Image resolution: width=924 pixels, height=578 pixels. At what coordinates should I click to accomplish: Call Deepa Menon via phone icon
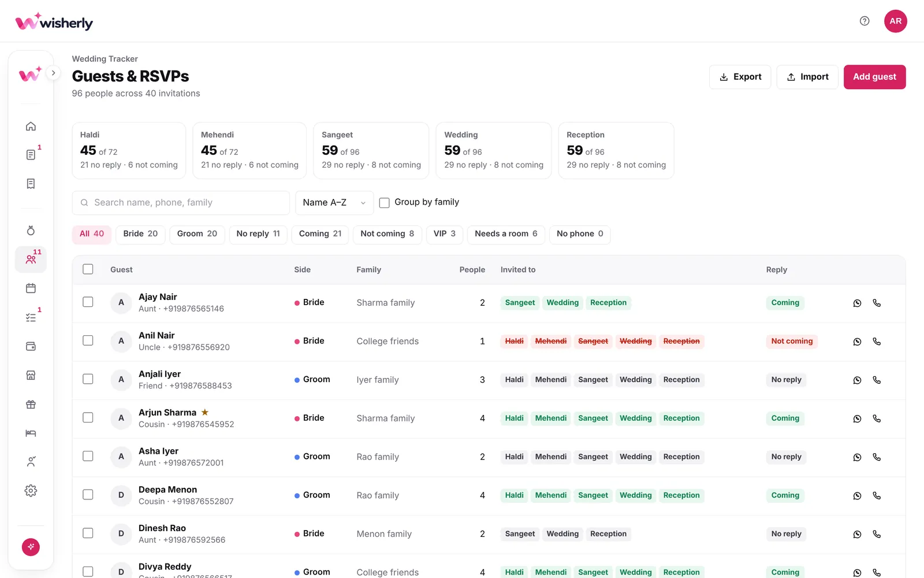pyautogui.click(x=877, y=495)
